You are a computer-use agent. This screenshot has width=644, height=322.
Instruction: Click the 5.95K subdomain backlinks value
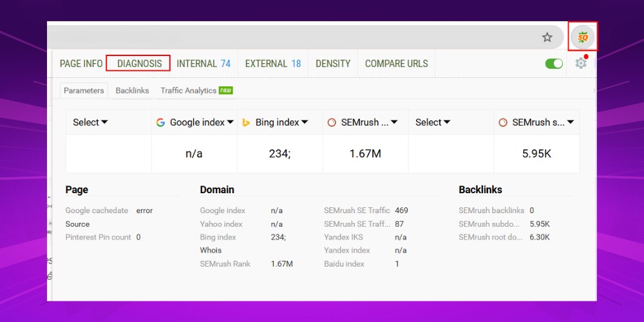tap(540, 224)
